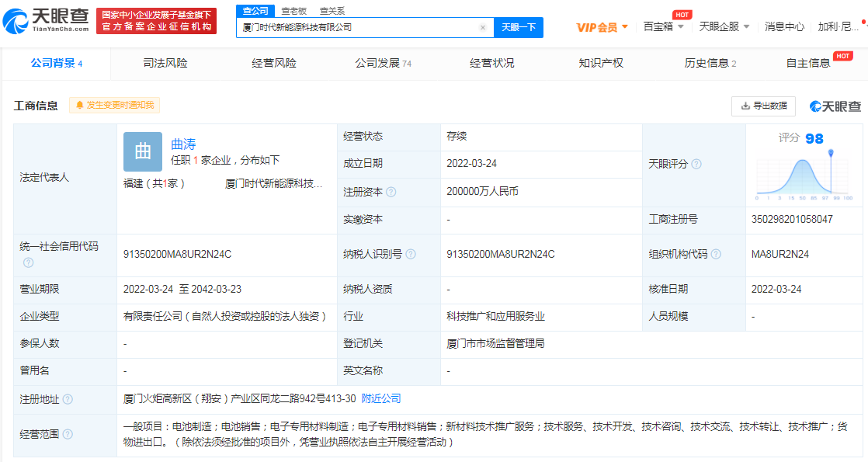Click the 存续 operating status value
This screenshot has width=868, height=462.
click(457, 137)
